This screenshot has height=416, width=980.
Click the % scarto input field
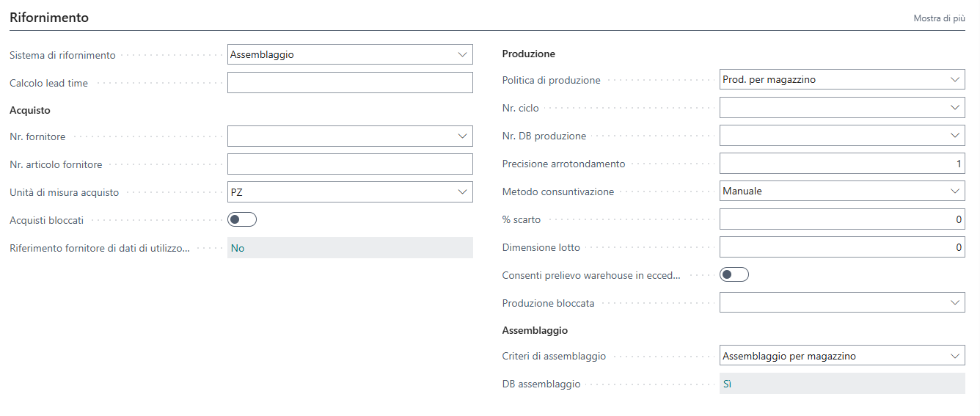pyautogui.click(x=841, y=219)
